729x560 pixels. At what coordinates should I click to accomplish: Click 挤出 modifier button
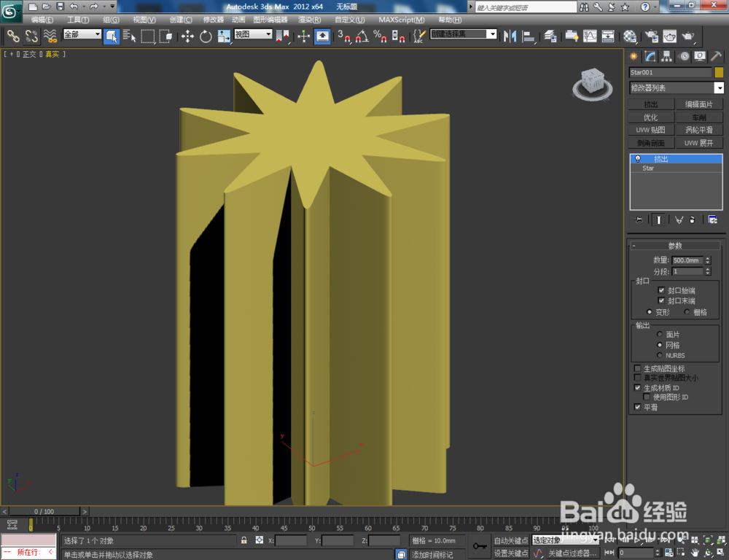coord(651,104)
